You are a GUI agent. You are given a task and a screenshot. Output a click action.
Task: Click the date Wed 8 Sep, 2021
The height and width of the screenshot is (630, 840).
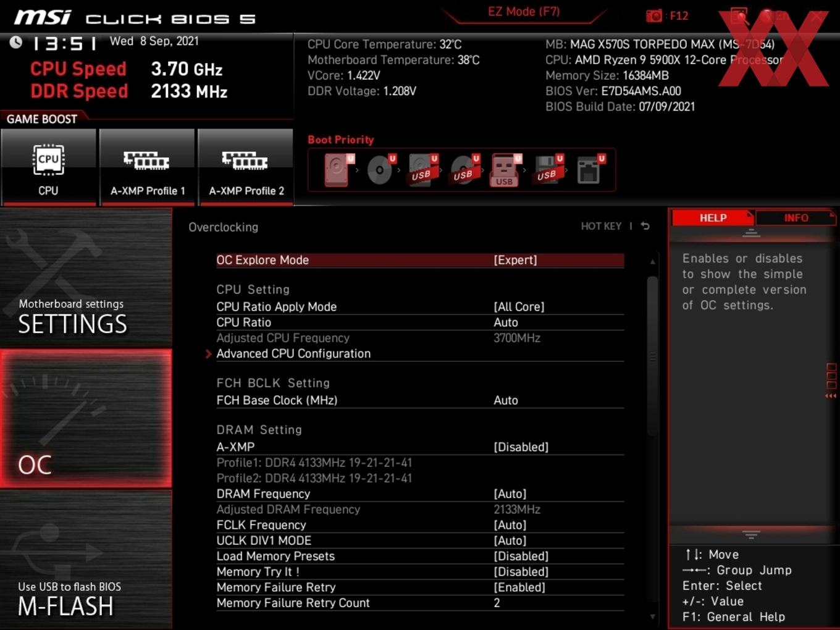click(x=154, y=41)
